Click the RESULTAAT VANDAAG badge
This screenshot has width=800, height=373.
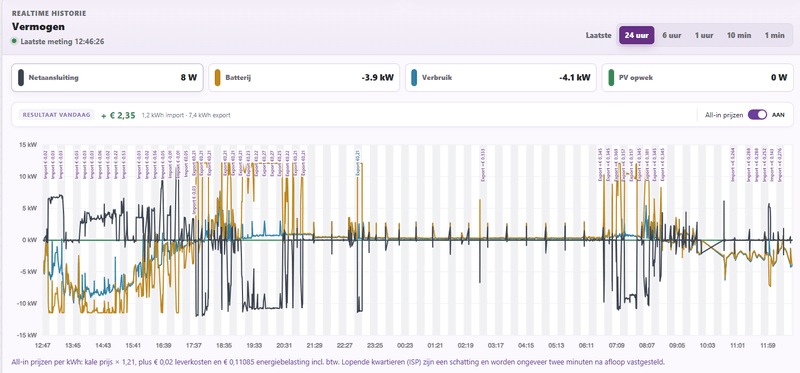57,115
